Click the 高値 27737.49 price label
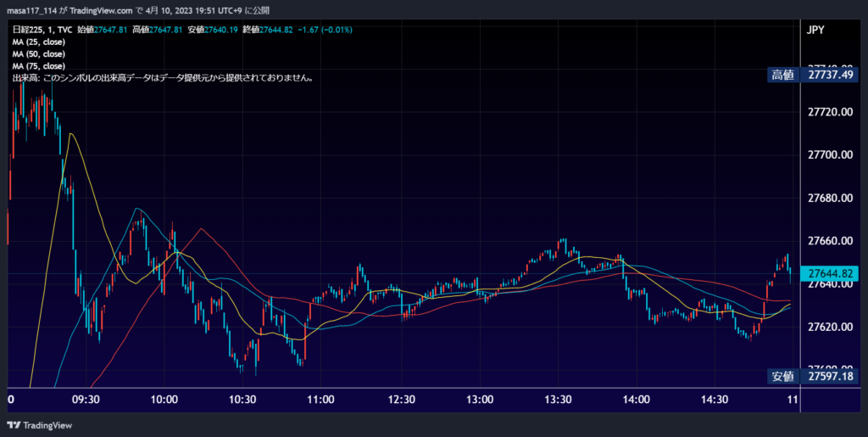Viewport: 868px width, 437px height. (x=813, y=75)
